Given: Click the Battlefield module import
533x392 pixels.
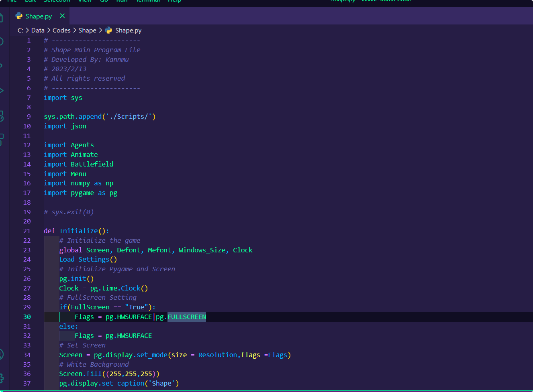Looking at the screenshot, I should pos(92,165).
